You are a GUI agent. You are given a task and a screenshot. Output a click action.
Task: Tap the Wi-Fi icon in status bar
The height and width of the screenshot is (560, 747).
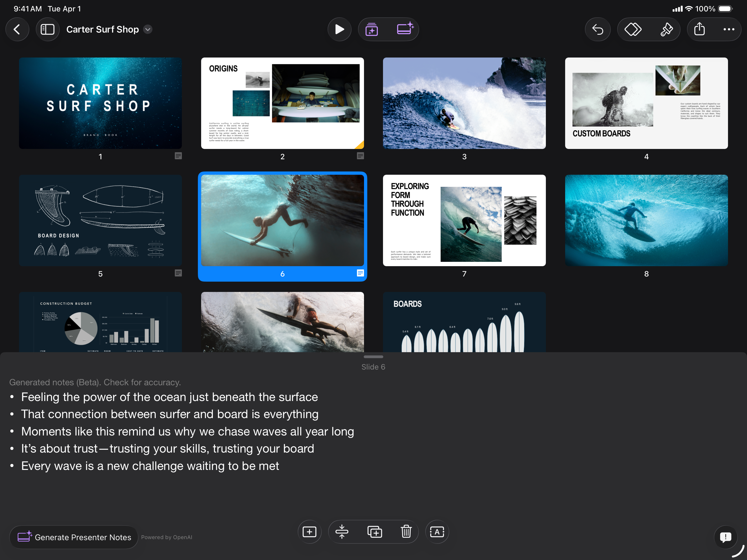click(x=689, y=9)
